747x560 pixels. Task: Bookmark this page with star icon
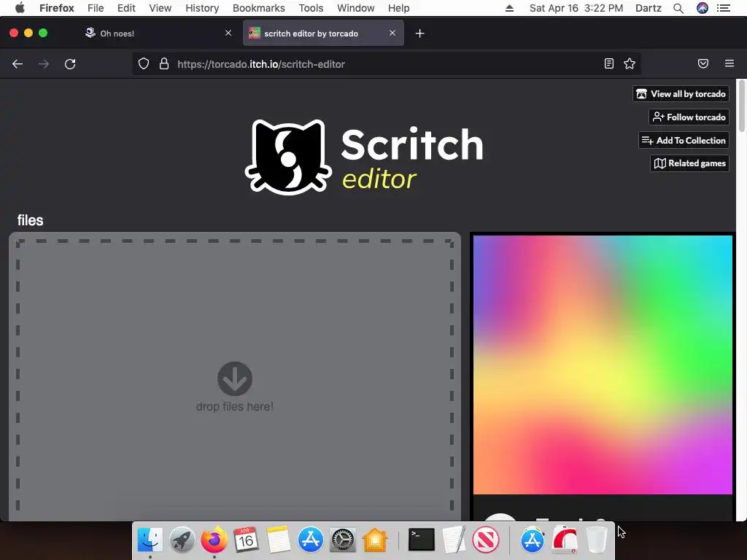pyautogui.click(x=630, y=64)
